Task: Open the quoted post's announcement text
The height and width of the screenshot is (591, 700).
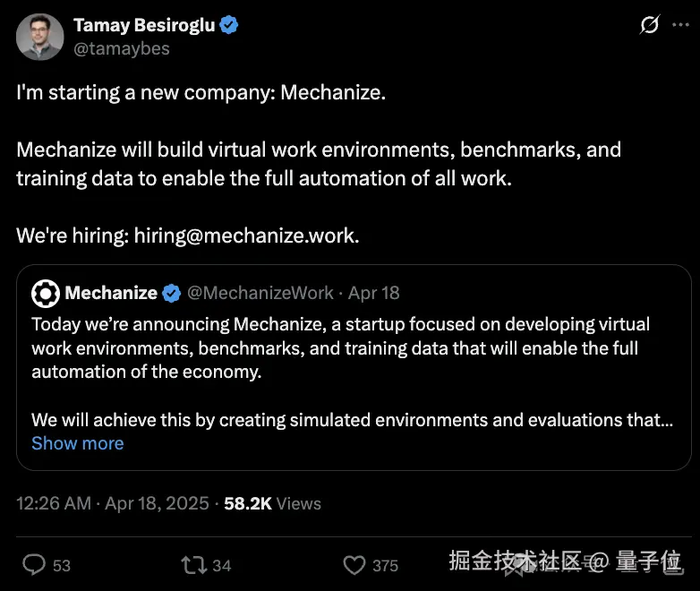Action: (x=340, y=347)
